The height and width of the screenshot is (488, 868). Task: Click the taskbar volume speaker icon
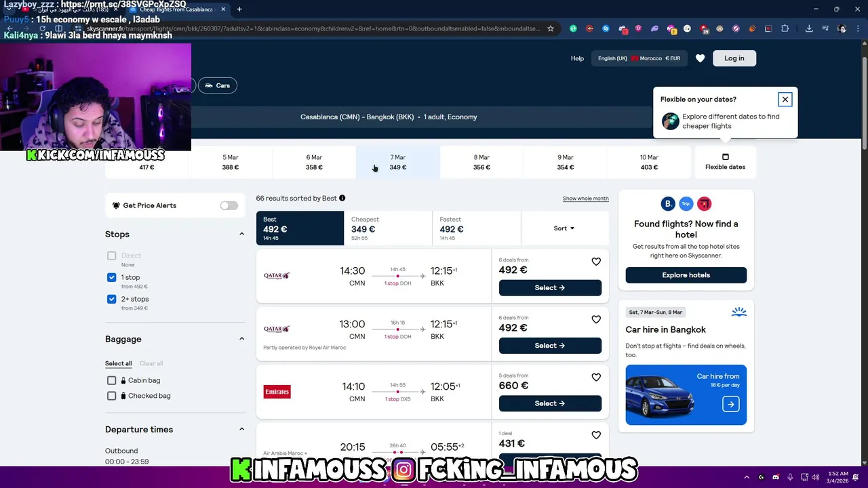(x=815, y=477)
